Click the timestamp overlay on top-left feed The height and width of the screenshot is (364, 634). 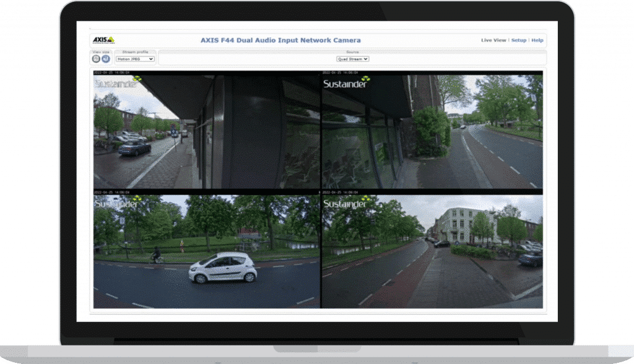(111, 72)
